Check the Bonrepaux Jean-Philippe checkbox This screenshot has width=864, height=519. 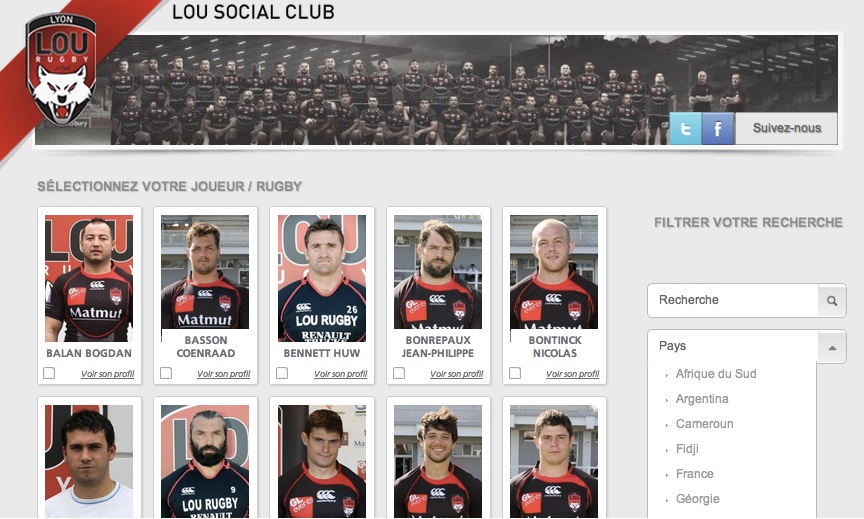pyautogui.click(x=399, y=373)
